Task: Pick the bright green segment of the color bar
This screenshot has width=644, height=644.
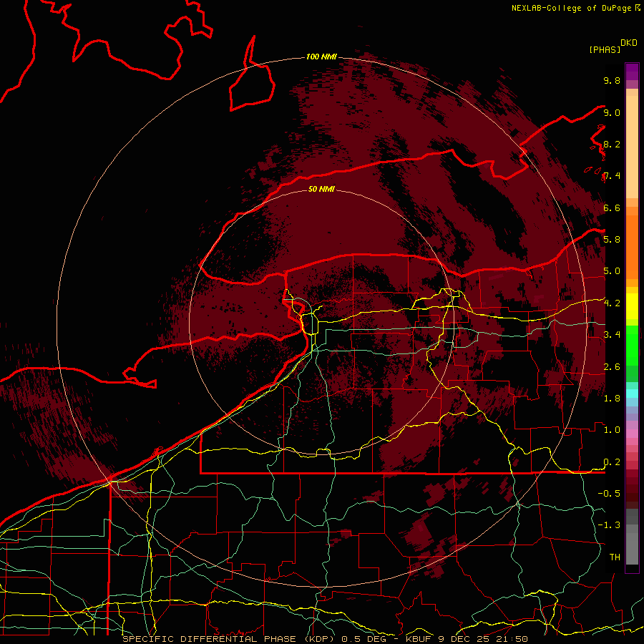Action: tap(632, 346)
